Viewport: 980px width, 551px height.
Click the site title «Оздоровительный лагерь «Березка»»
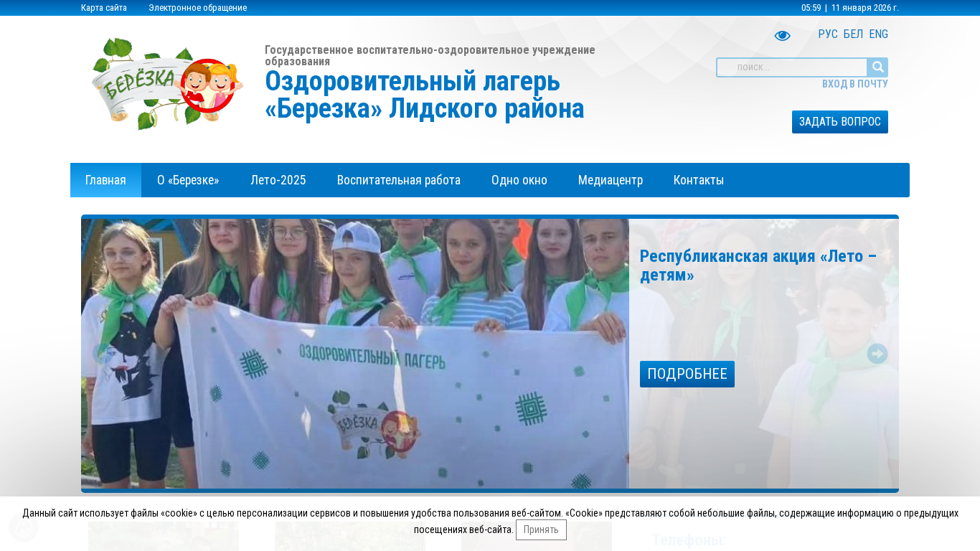[x=425, y=95]
